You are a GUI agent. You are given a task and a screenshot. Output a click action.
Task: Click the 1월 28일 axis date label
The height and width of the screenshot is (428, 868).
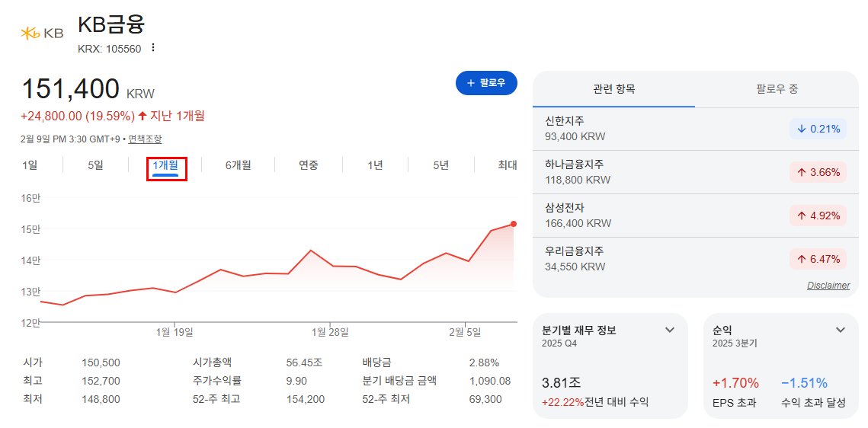[330, 332]
